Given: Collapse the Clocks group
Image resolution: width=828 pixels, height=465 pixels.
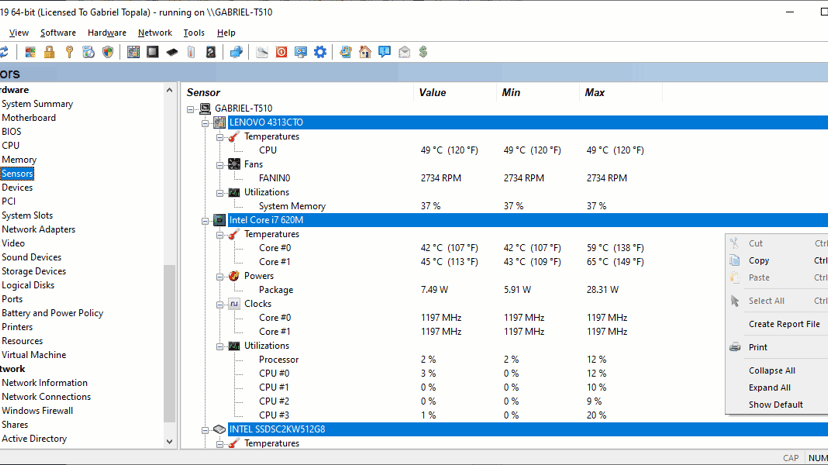Looking at the screenshot, I should [220, 305].
